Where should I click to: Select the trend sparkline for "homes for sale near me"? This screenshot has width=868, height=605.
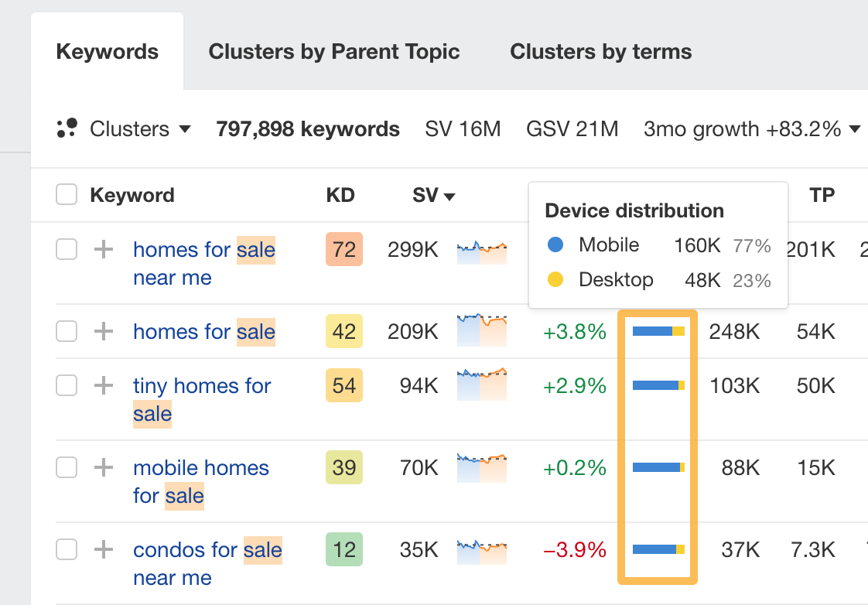pos(481,249)
